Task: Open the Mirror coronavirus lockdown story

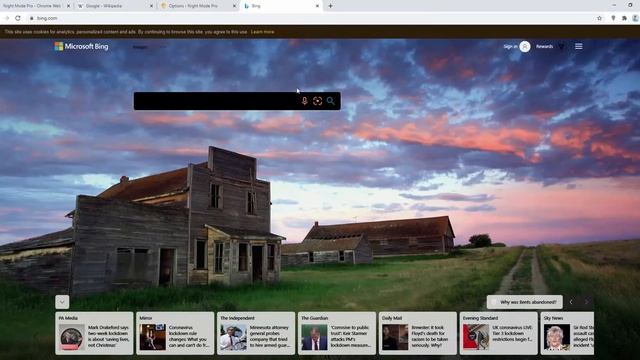Action: pos(175,333)
